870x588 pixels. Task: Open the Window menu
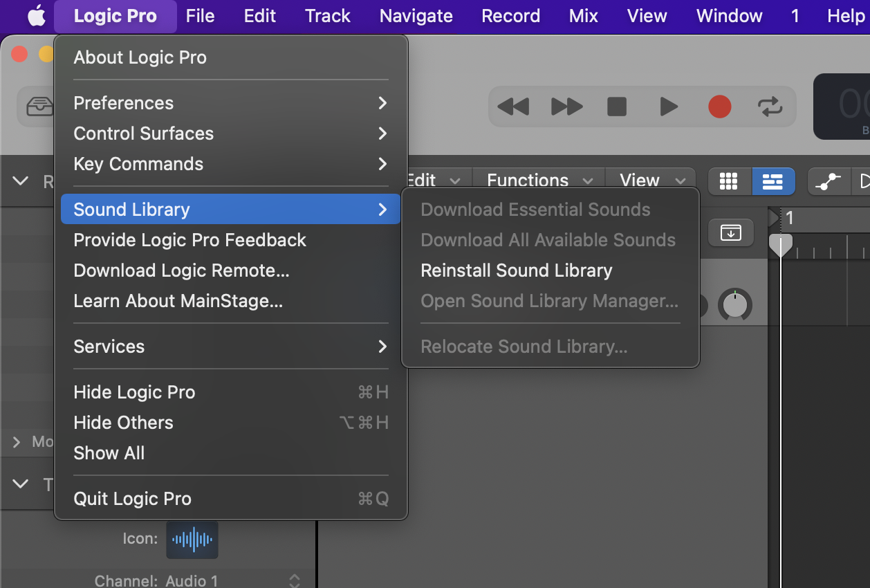point(730,16)
